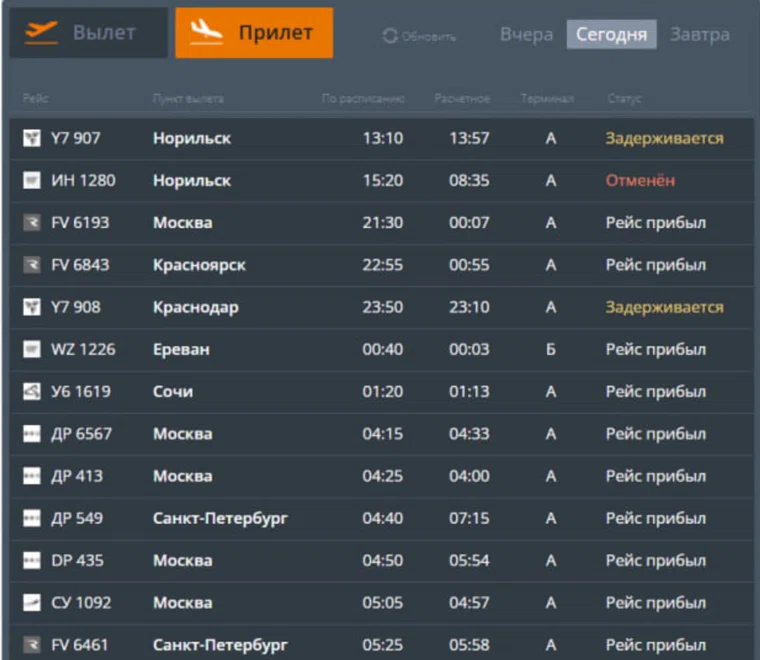This screenshot has width=760, height=660.
Task: Click the airline icon for flight FV 6193
Action: click(31, 223)
